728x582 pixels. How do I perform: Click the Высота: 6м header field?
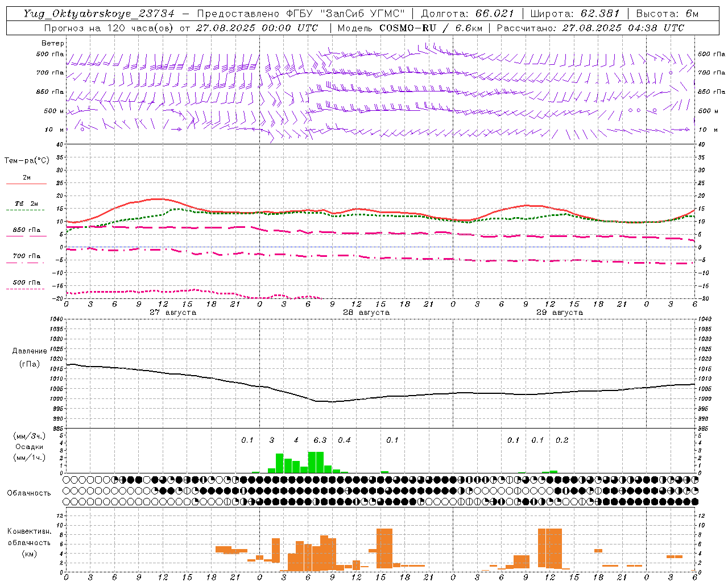[667, 14]
